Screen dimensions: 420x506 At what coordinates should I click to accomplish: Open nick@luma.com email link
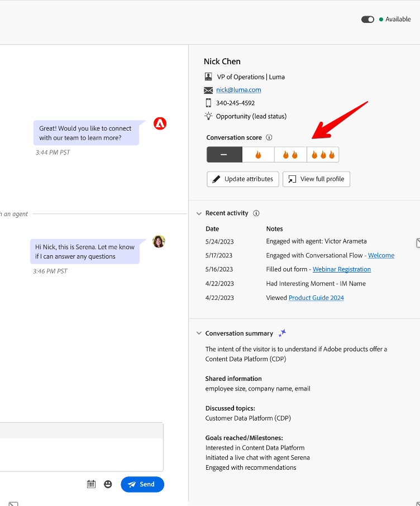(238, 90)
